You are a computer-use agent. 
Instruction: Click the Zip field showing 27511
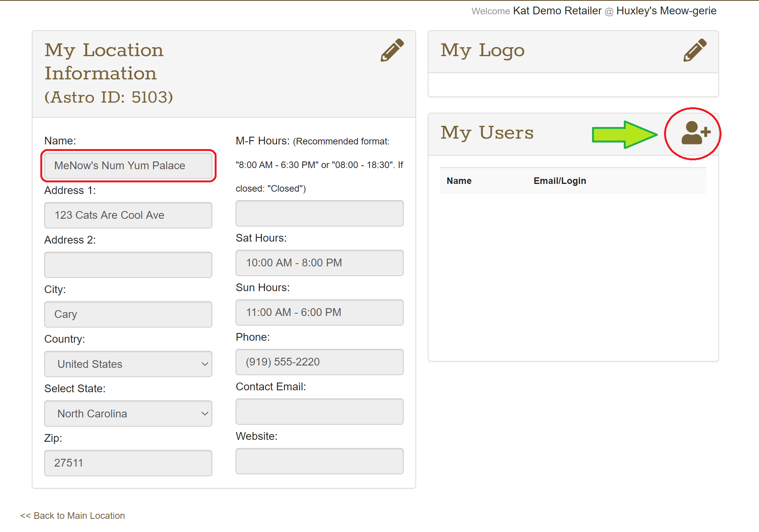128,463
